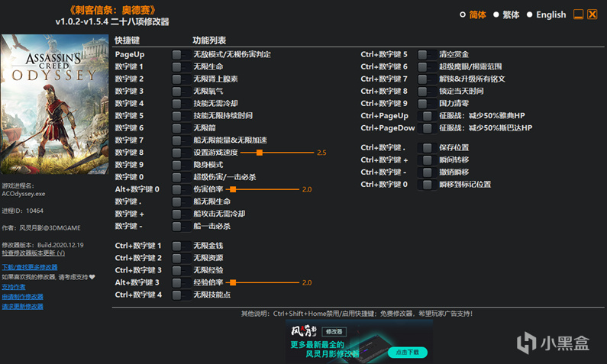The image size is (607, 364).
Task: Enable 超级伤害/一击必杀 switch
Action: [181, 177]
